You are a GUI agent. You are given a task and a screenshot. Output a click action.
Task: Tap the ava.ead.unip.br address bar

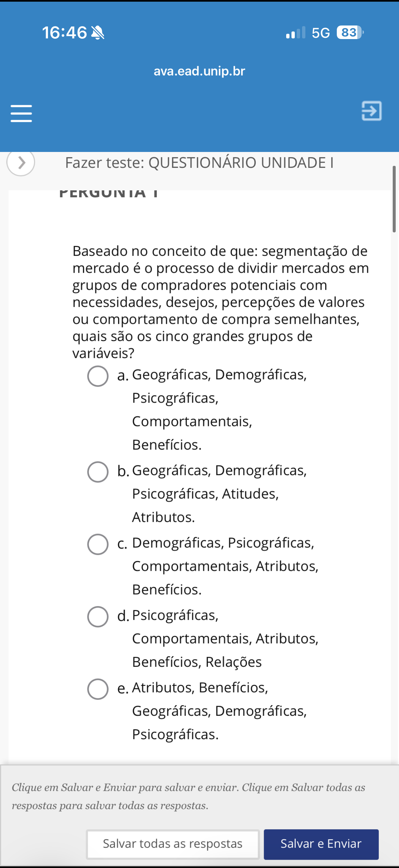[199, 71]
